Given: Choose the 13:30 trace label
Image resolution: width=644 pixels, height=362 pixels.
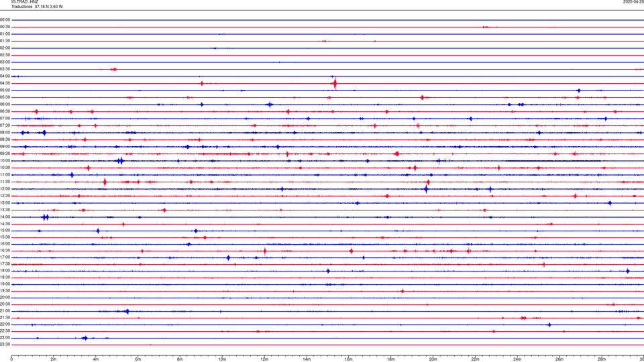Looking at the screenshot, I should pos(5,210).
